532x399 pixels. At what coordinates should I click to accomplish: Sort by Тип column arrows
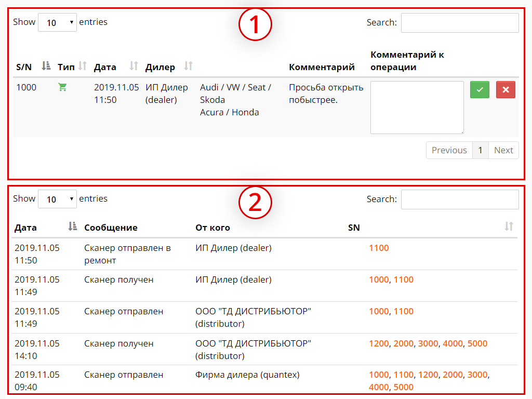click(x=82, y=66)
